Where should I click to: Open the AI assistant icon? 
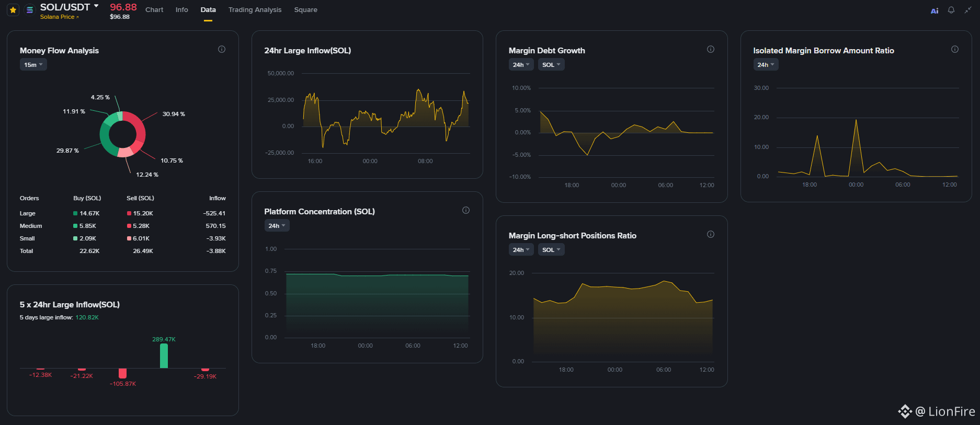(935, 10)
